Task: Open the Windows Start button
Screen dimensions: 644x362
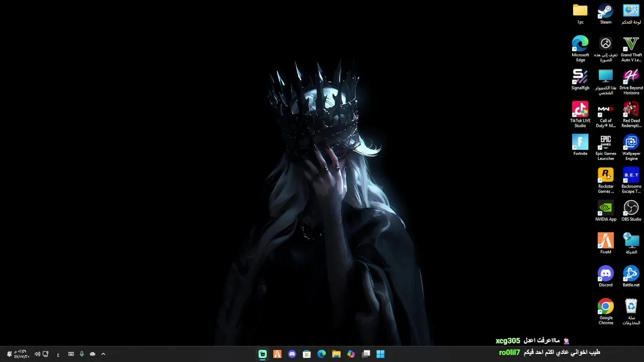Action: (380, 354)
